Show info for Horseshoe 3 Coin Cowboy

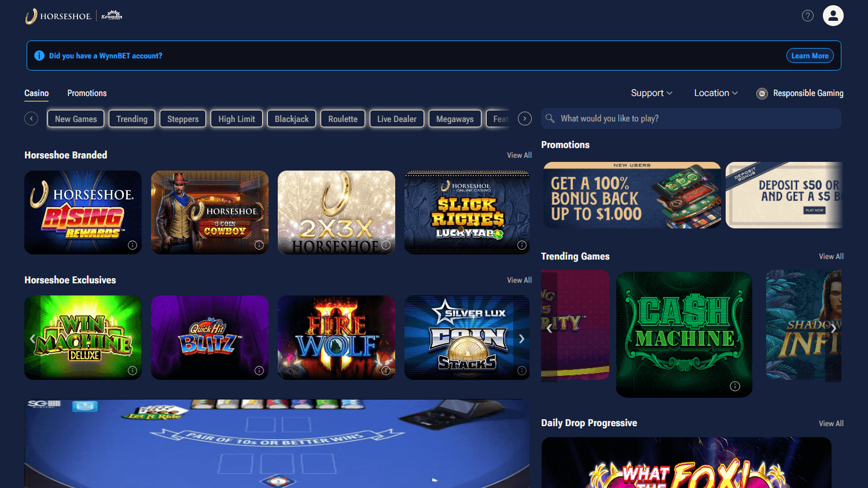(259, 245)
